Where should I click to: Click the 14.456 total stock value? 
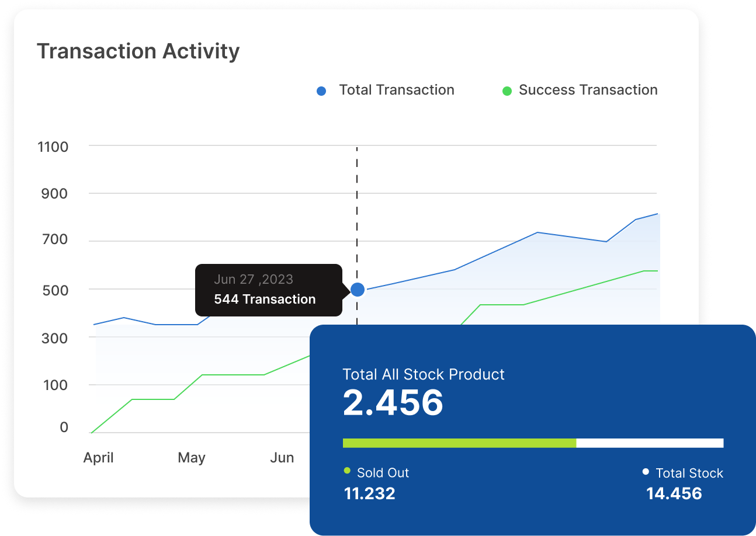click(x=674, y=494)
